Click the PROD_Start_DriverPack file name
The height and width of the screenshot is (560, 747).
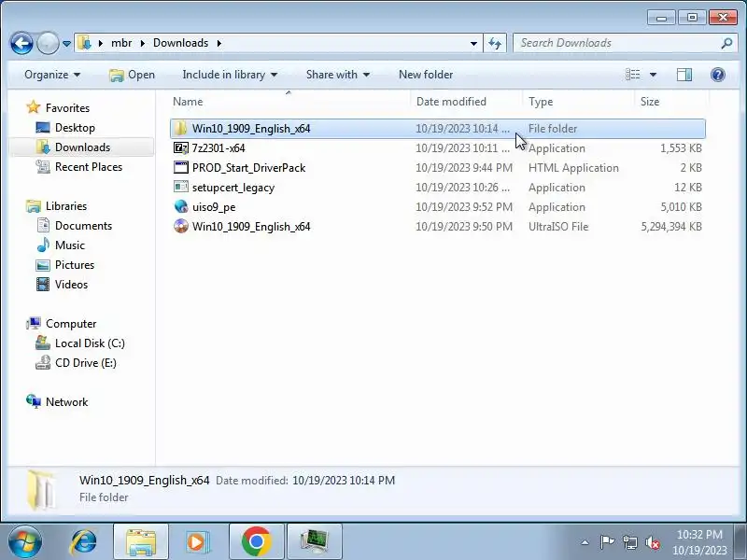click(x=248, y=168)
